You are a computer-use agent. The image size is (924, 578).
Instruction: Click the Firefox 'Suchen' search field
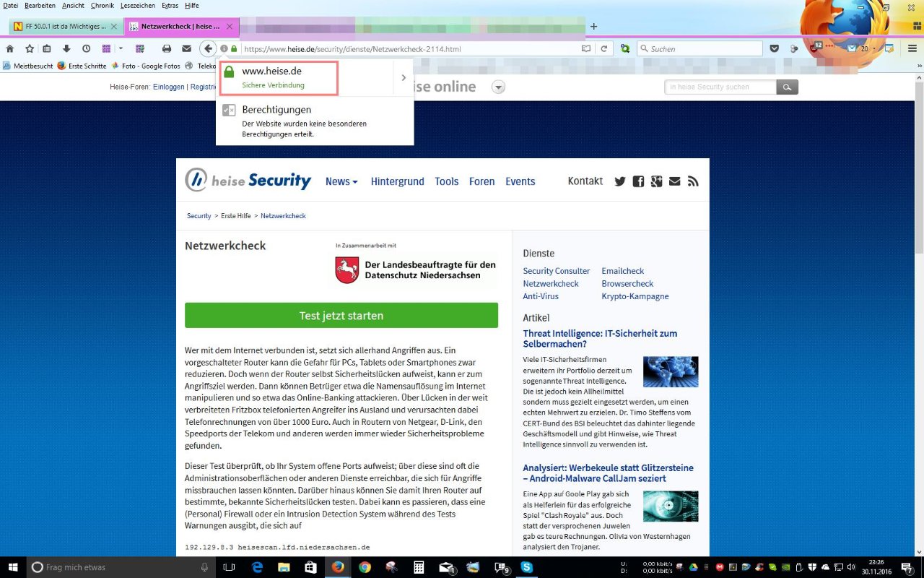[x=699, y=49]
